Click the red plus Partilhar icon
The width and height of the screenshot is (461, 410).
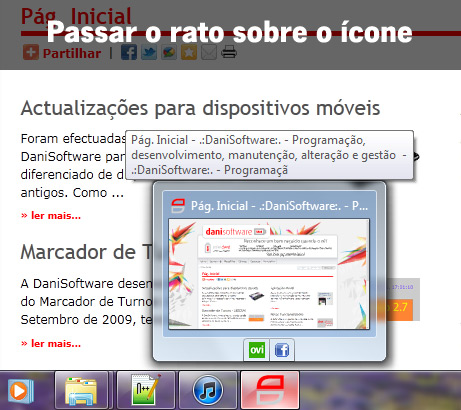point(31,52)
